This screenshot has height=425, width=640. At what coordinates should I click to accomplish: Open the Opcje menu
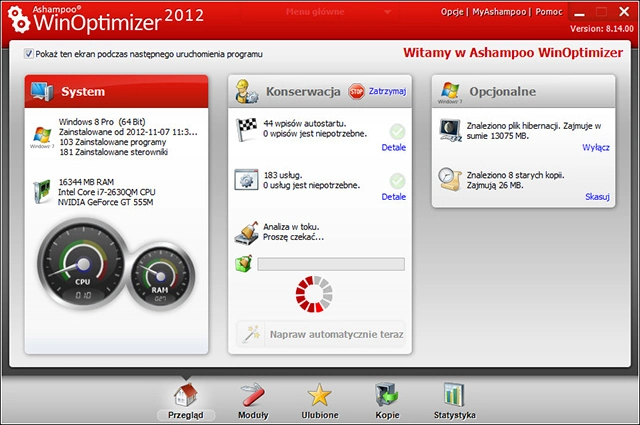(x=452, y=12)
